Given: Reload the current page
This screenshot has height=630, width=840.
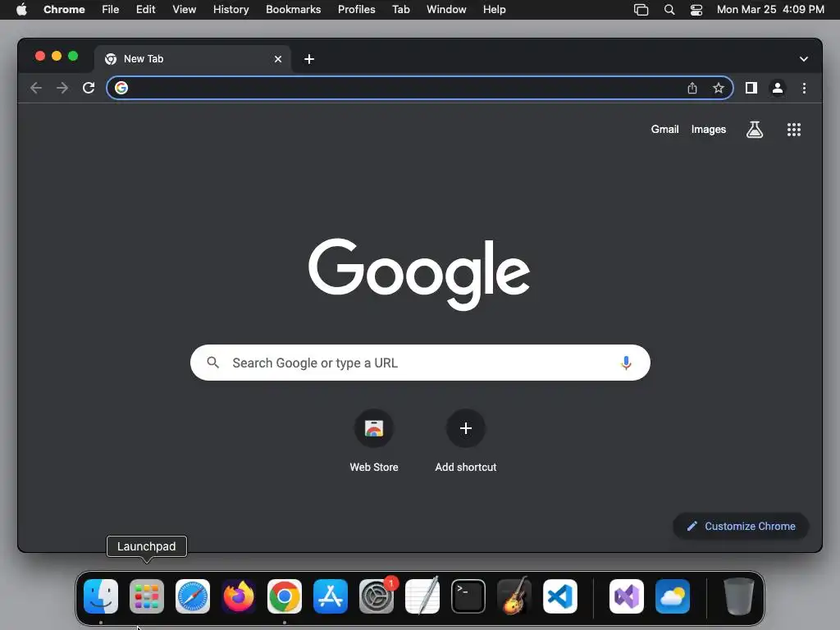Looking at the screenshot, I should [x=89, y=88].
